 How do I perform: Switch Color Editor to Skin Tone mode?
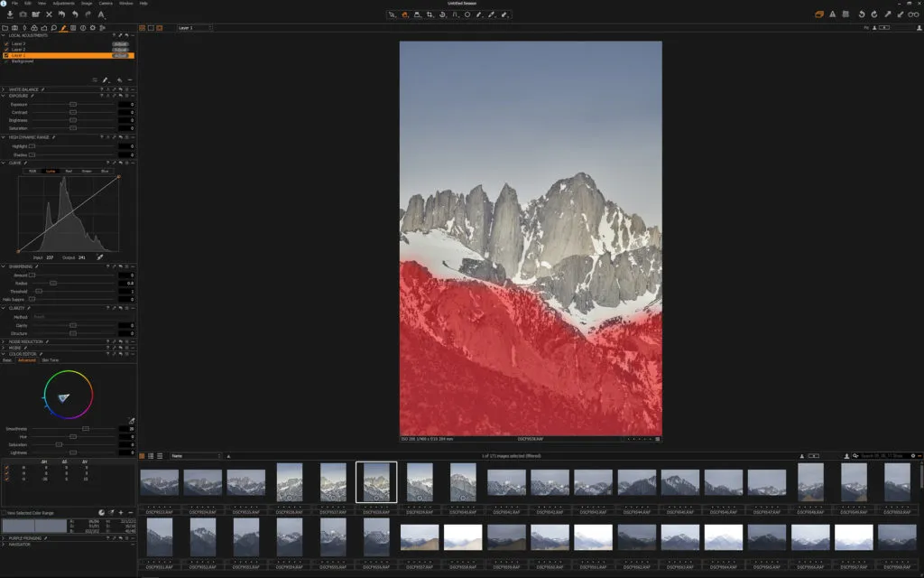click(x=51, y=359)
